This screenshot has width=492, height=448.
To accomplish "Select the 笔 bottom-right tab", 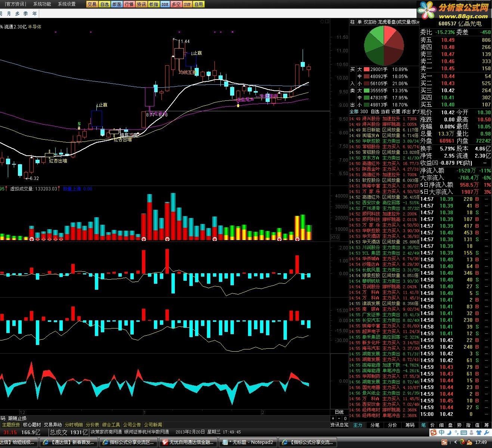I will pyautogui.click(x=424, y=425).
